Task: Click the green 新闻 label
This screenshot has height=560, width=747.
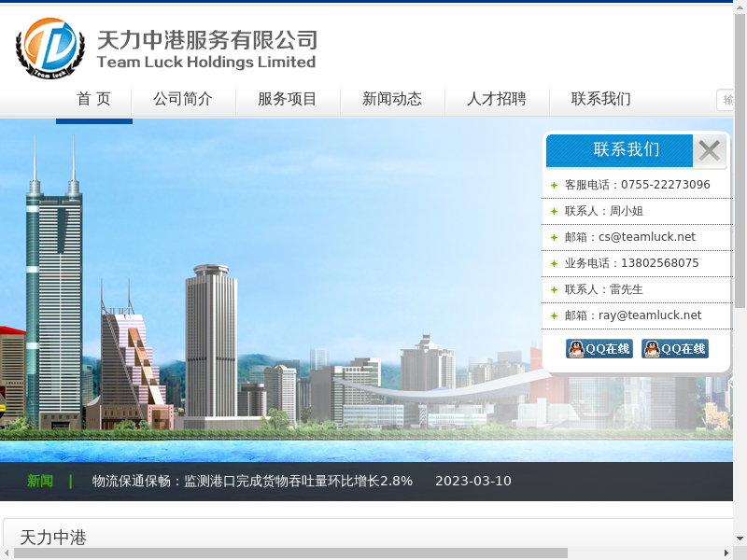Action: (40, 481)
